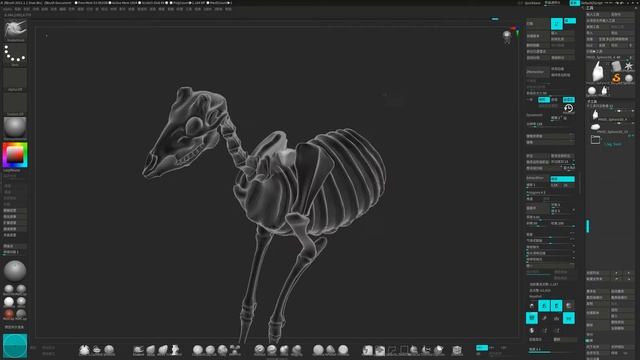Click the folder icon below the subtool list
Screen dimensions: 640x360
click(596, 140)
